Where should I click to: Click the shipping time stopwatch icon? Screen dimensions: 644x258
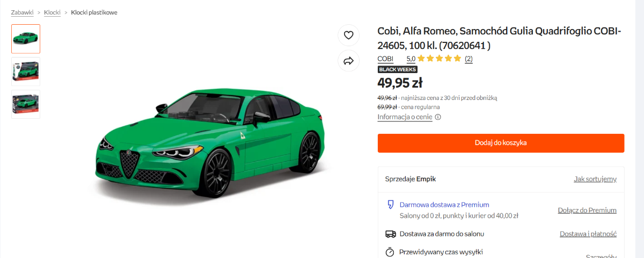(x=390, y=252)
